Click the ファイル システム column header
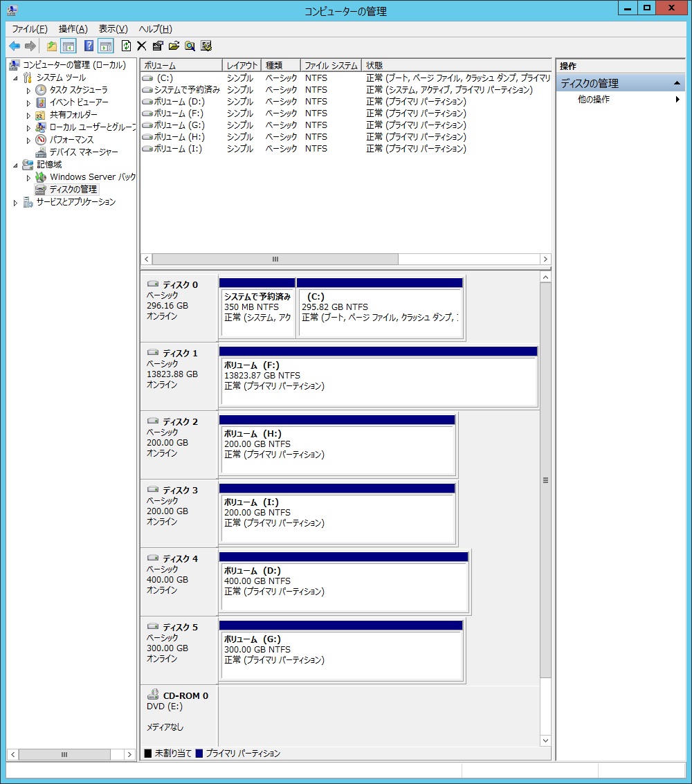The image size is (692, 784). click(331, 66)
